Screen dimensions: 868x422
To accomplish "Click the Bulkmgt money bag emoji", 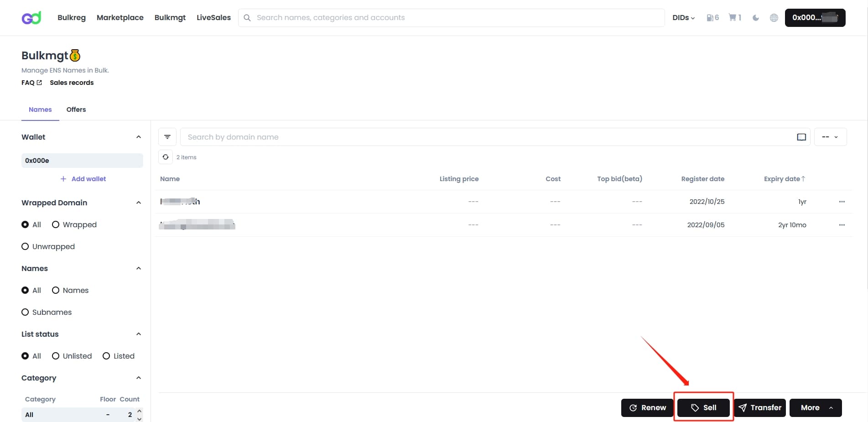I will 75,55.
